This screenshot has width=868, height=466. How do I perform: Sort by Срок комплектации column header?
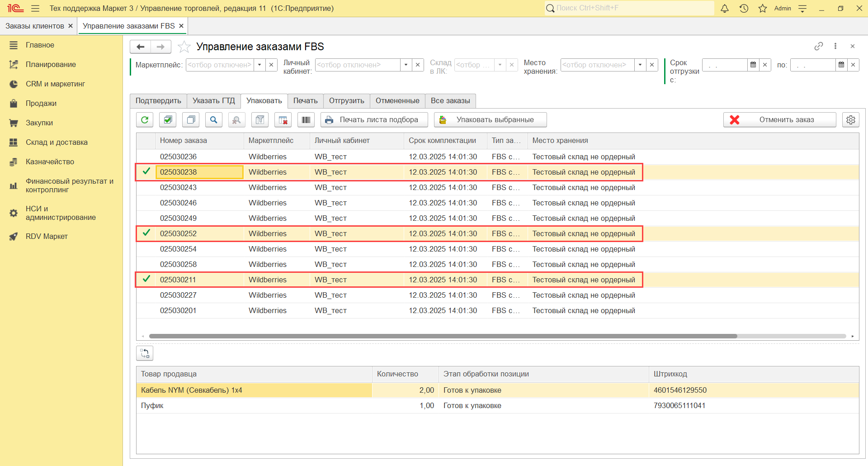(x=445, y=141)
